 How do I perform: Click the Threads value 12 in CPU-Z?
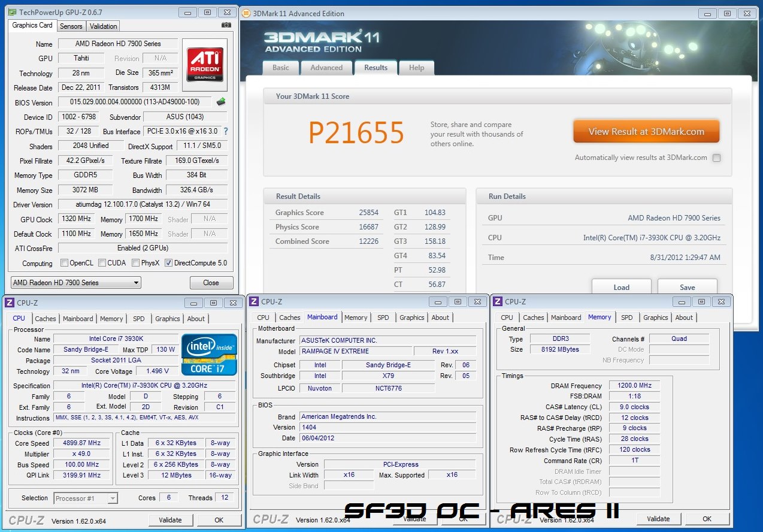click(225, 498)
